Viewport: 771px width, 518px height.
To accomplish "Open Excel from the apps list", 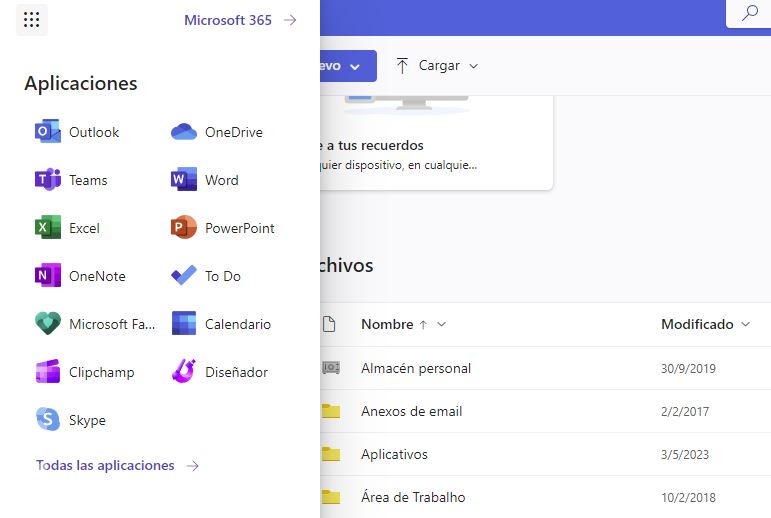I will [68, 228].
